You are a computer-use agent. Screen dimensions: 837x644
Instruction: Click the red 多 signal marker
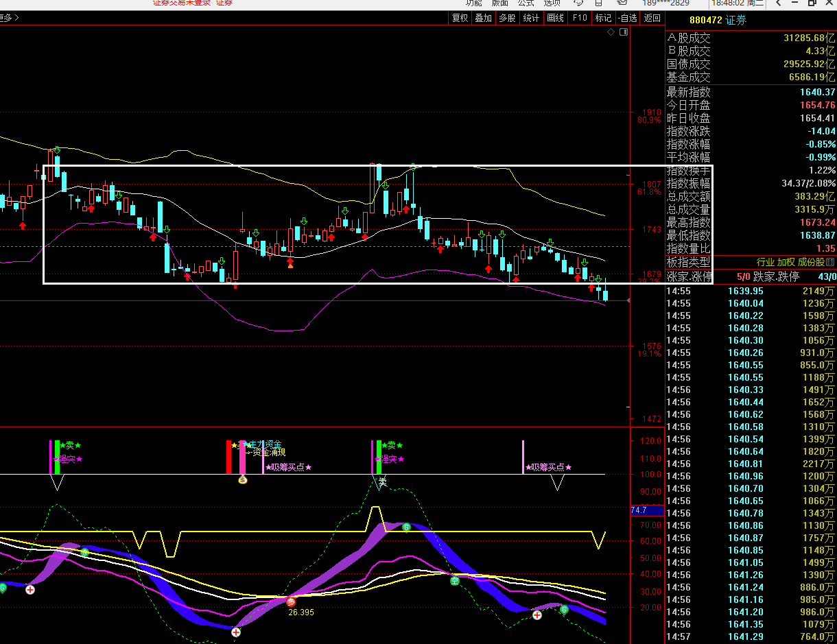291,601
